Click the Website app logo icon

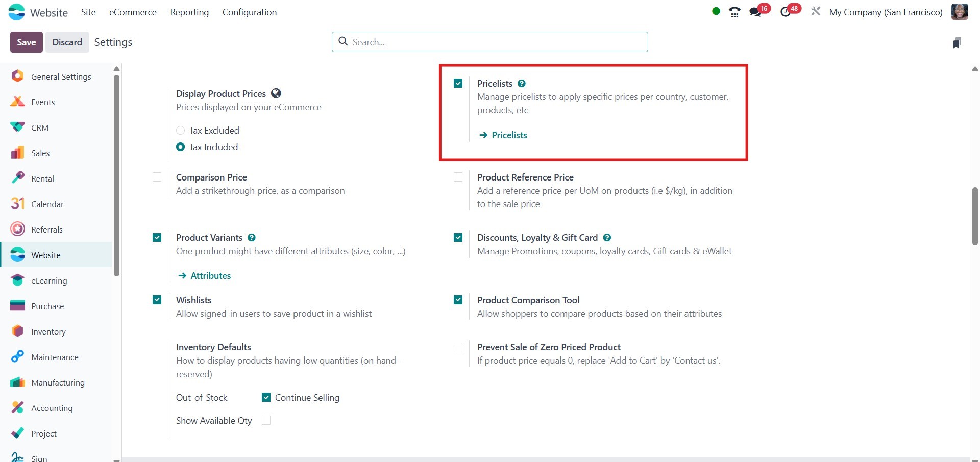(x=16, y=12)
